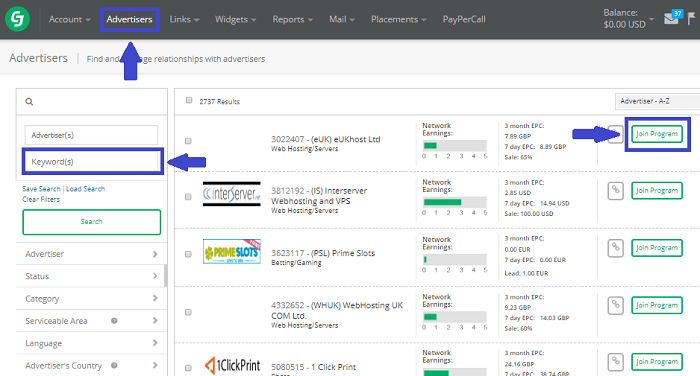Screen dimensions: 700x376
Task: Toggle the select-all results checkbox
Action: (189, 100)
